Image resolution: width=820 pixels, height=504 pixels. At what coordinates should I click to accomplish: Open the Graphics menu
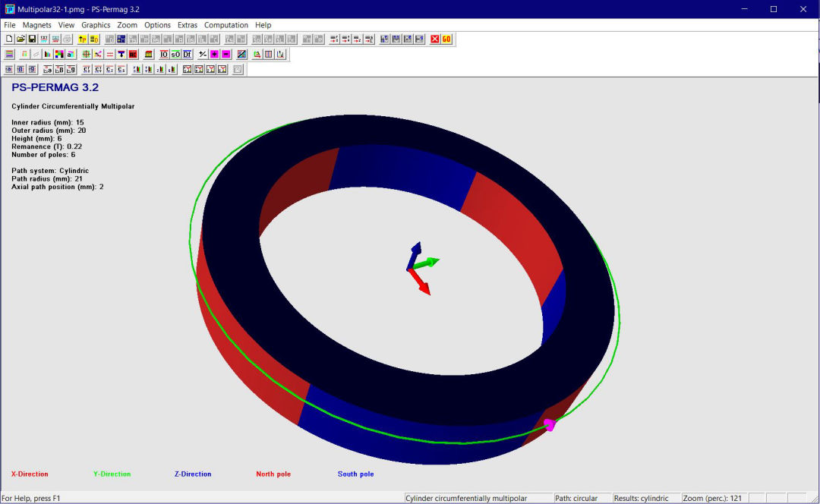pyautogui.click(x=96, y=25)
